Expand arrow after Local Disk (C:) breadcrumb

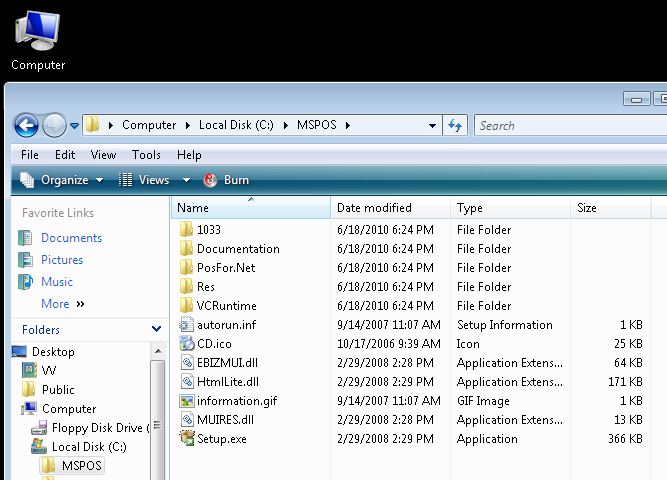285,125
